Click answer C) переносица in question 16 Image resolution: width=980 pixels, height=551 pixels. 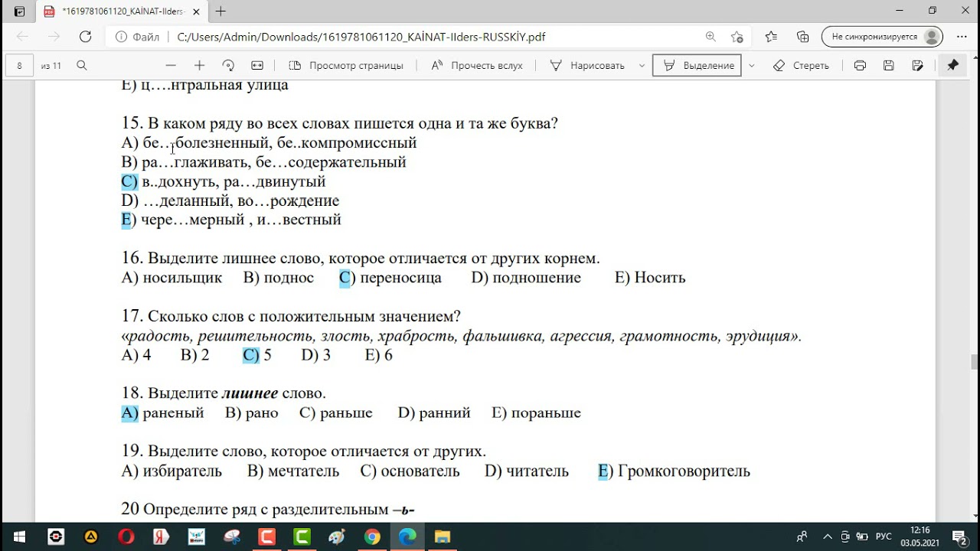point(390,278)
